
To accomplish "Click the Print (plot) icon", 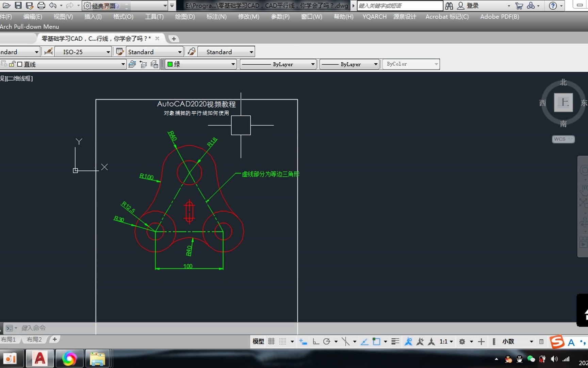I will pyautogui.click(x=41, y=5).
